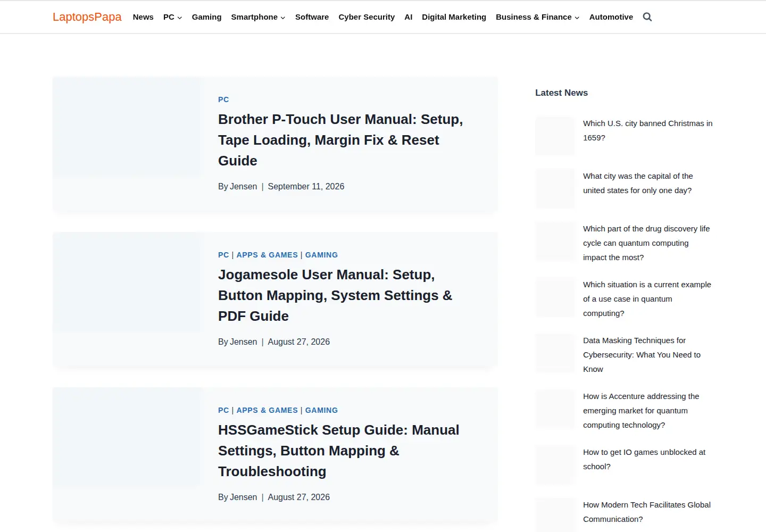Click thumbnail beside Data Masking Techniques item
The image size is (766, 532).
555,353
